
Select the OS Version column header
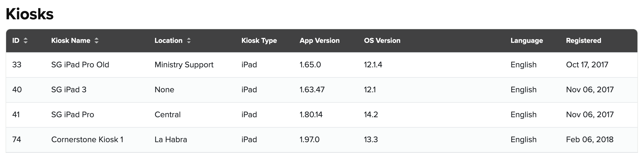[382, 40]
